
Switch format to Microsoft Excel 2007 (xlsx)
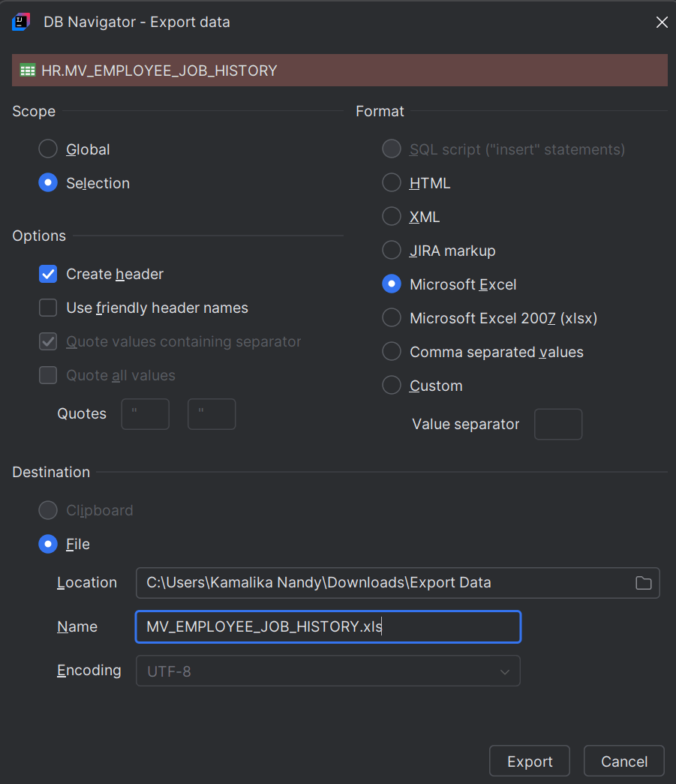(391, 317)
